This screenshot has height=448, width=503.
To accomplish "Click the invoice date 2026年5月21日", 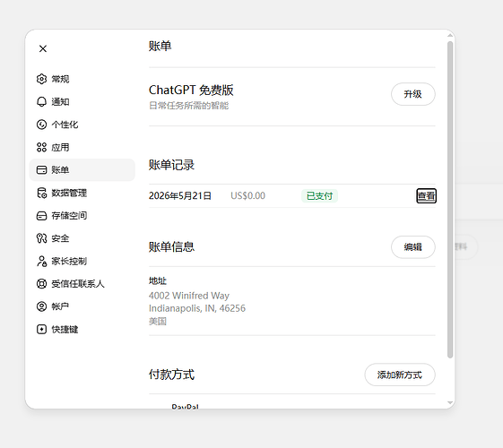I will coord(180,196).
